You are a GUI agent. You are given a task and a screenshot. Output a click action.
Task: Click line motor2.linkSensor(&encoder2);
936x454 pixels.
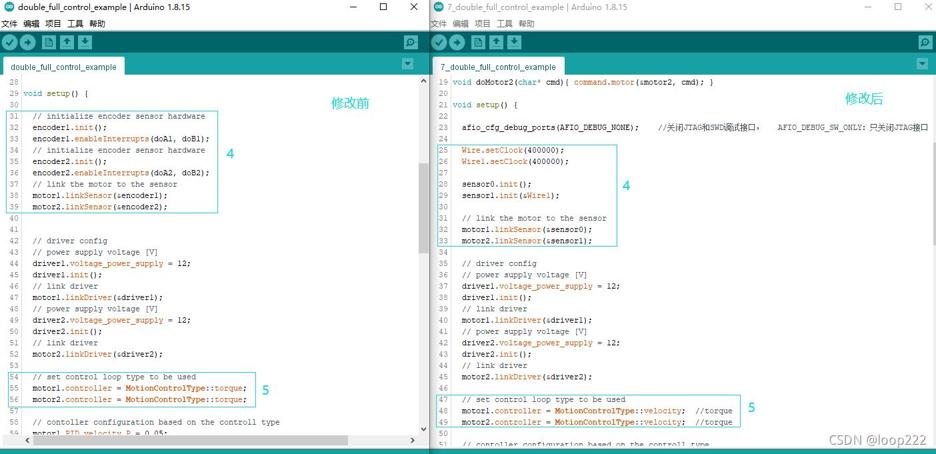[x=100, y=206]
